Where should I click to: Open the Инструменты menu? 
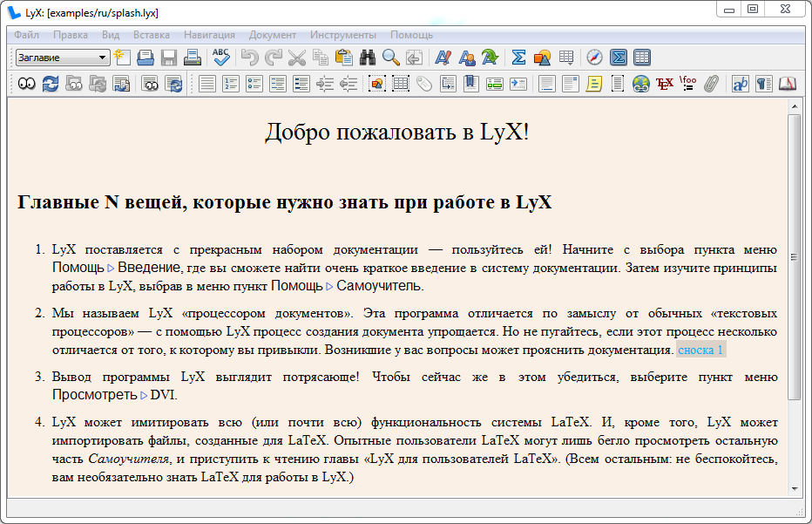(x=342, y=35)
